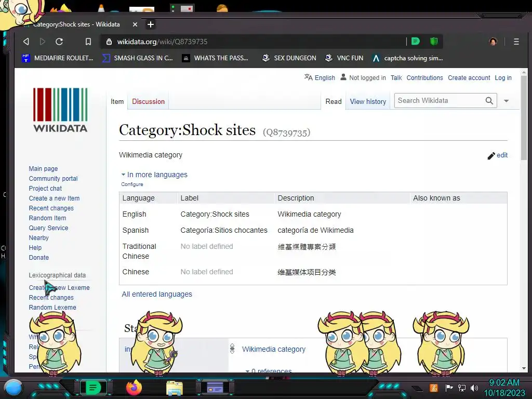Switch to the Discussion tab
Viewport: 532px width, 399px height.
pos(148,101)
